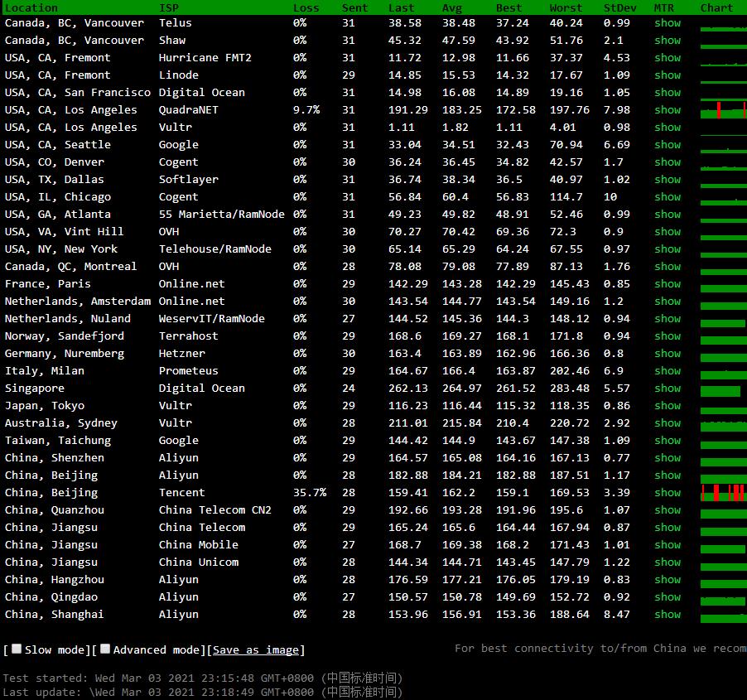Image resolution: width=747 pixels, height=700 pixels.
Task: Show MTR for New York Telehouse row
Action: [667, 249]
